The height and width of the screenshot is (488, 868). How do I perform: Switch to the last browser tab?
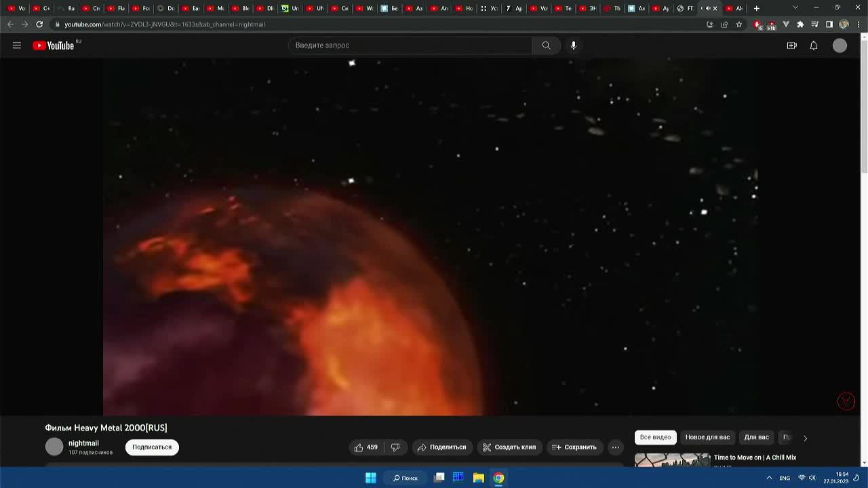pyautogui.click(x=734, y=9)
